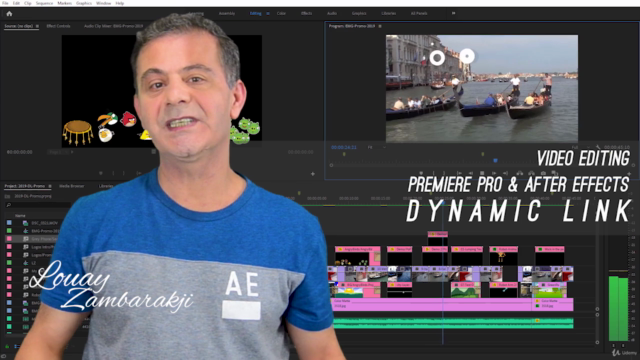Open the Audio Clip Mixer tab
The width and height of the screenshot is (640, 360).
point(113,26)
